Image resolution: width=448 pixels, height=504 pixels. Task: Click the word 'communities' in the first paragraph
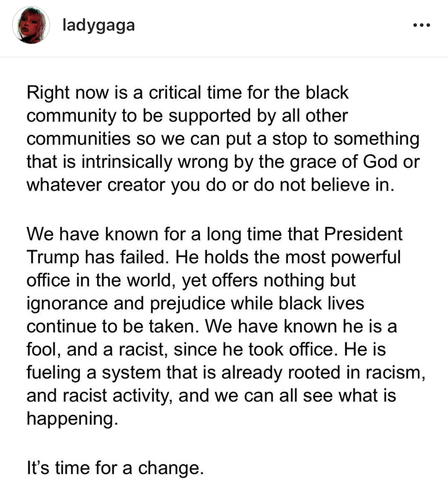(78, 139)
